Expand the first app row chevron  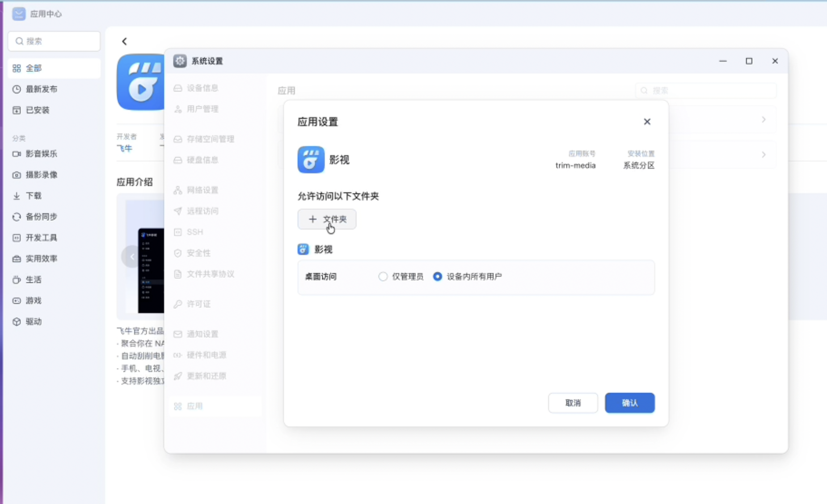coord(764,120)
